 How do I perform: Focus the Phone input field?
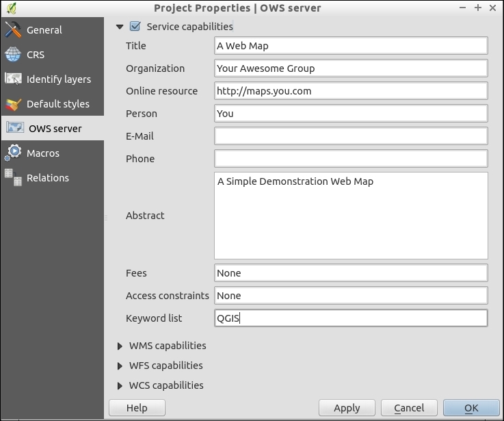point(350,159)
